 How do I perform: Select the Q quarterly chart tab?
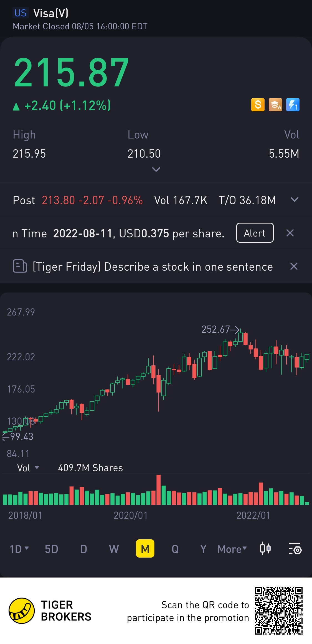[x=175, y=549]
